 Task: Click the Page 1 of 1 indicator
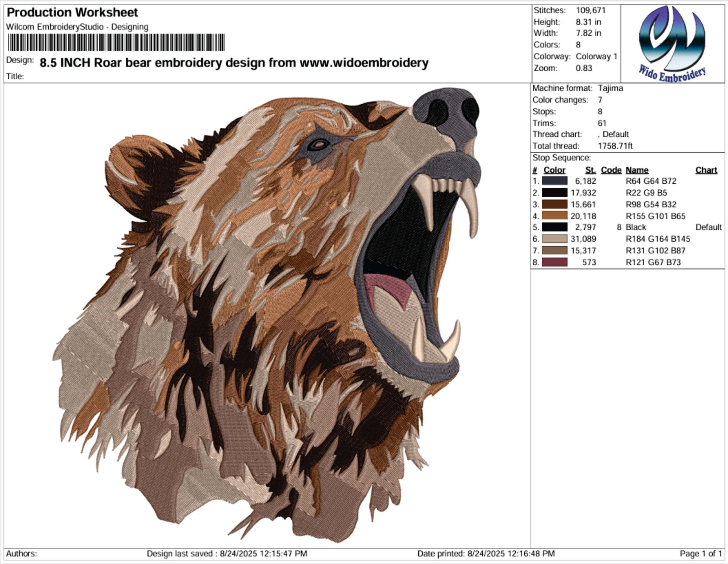pyautogui.click(x=701, y=554)
